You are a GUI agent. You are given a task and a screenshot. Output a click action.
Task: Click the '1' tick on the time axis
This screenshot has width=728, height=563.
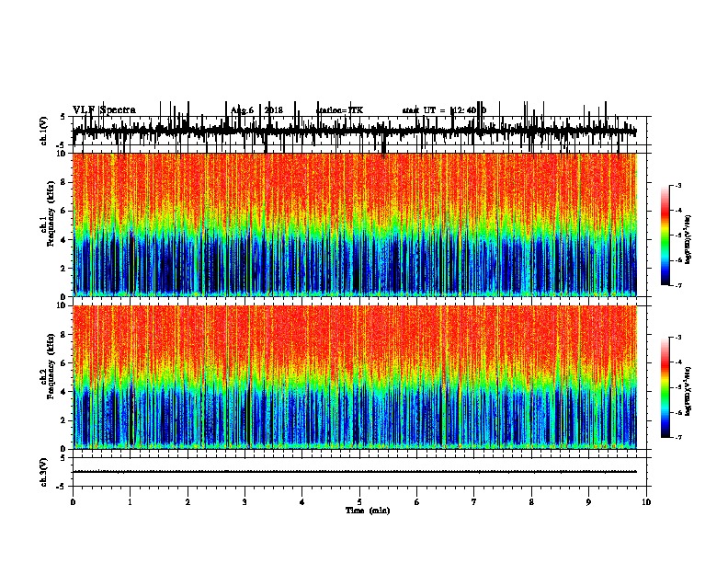click(130, 501)
